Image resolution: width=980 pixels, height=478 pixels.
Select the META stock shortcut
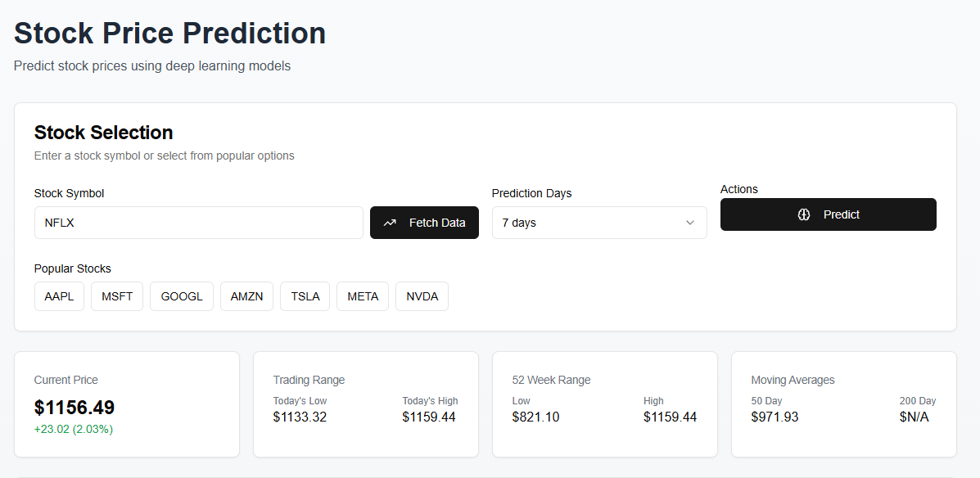362,295
